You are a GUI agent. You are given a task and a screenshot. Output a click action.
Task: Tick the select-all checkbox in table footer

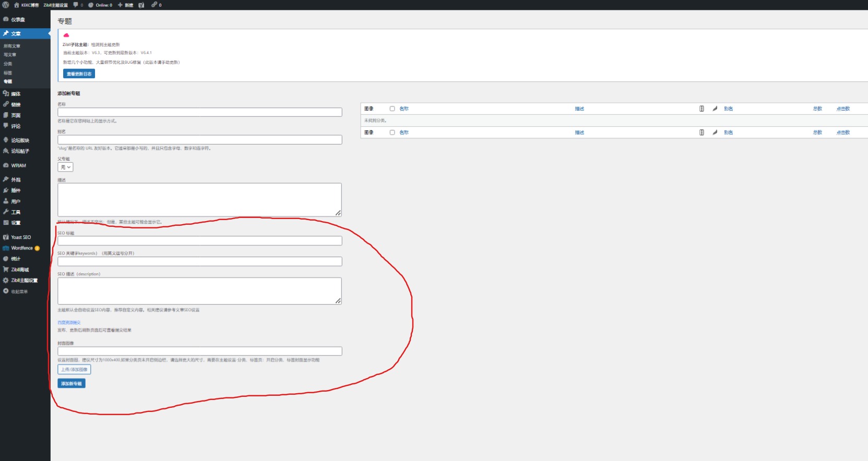pyautogui.click(x=392, y=132)
